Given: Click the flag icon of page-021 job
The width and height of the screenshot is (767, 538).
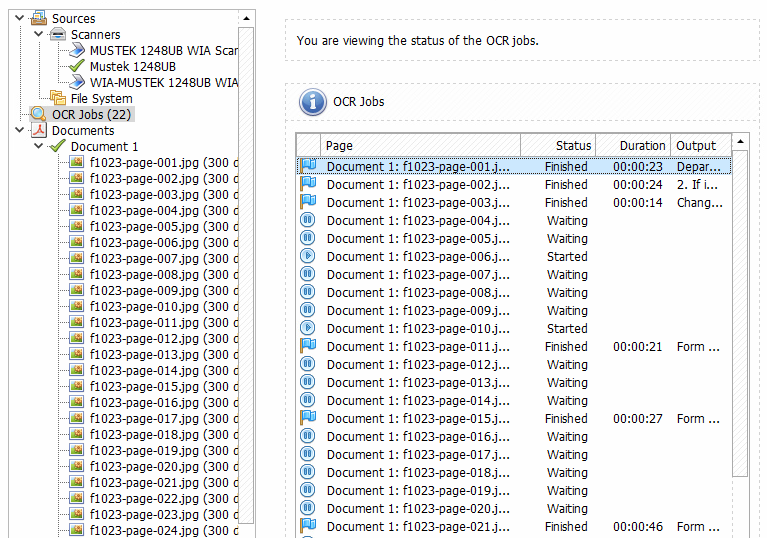Looking at the screenshot, I should (x=308, y=525).
